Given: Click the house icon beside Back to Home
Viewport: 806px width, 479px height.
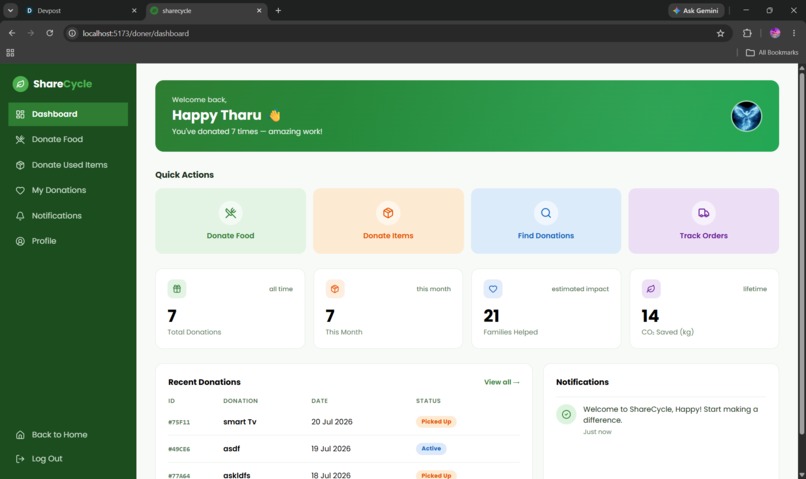Looking at the screenshot, I should click(x=20, y=435).
